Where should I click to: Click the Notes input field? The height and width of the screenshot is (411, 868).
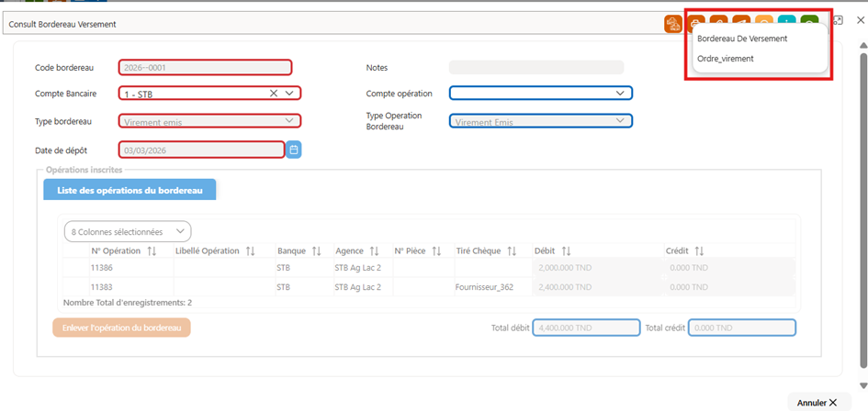536,68
